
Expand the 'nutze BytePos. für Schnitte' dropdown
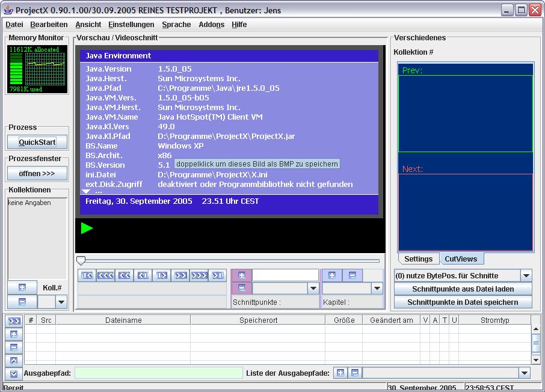(526, 275)
